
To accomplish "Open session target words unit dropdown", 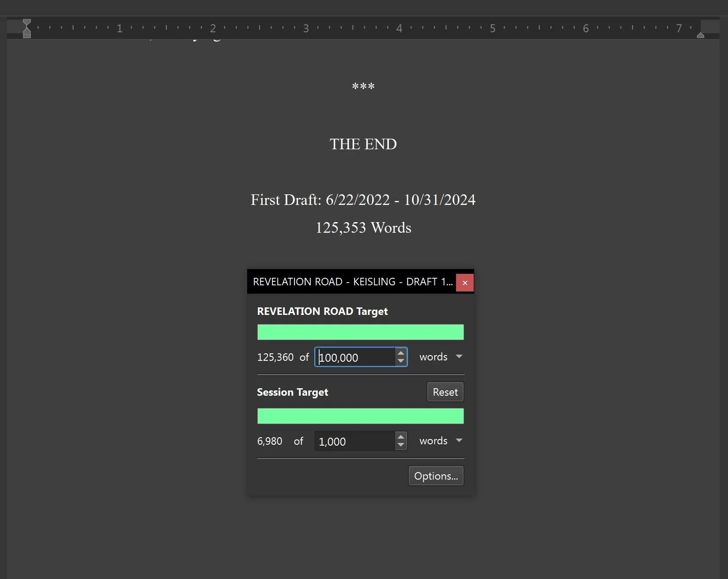I will pyautogui.click(x=441, y=441).
